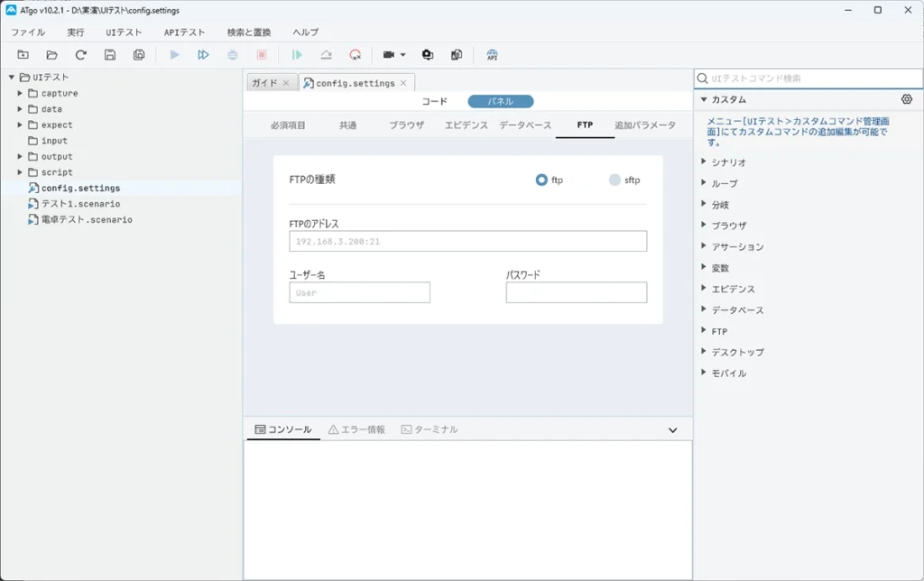This screenshot has height=581, width=924.
Task: Open the custom command gear settings
Action: [907, 99]
